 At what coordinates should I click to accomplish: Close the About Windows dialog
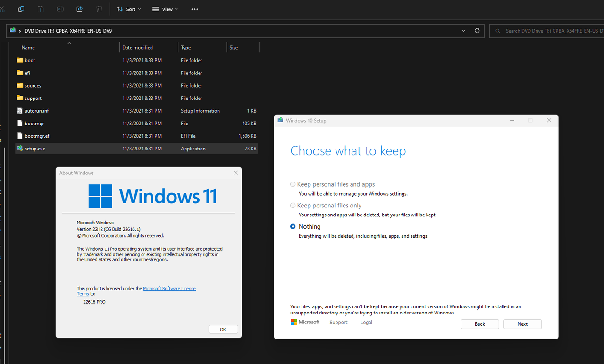point(236,173)
